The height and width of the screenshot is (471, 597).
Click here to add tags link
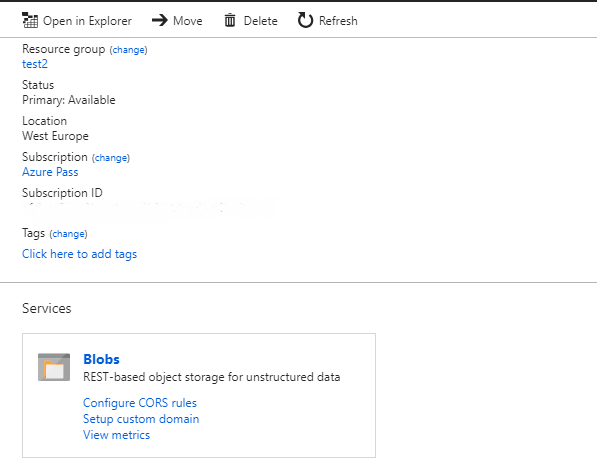79,254
